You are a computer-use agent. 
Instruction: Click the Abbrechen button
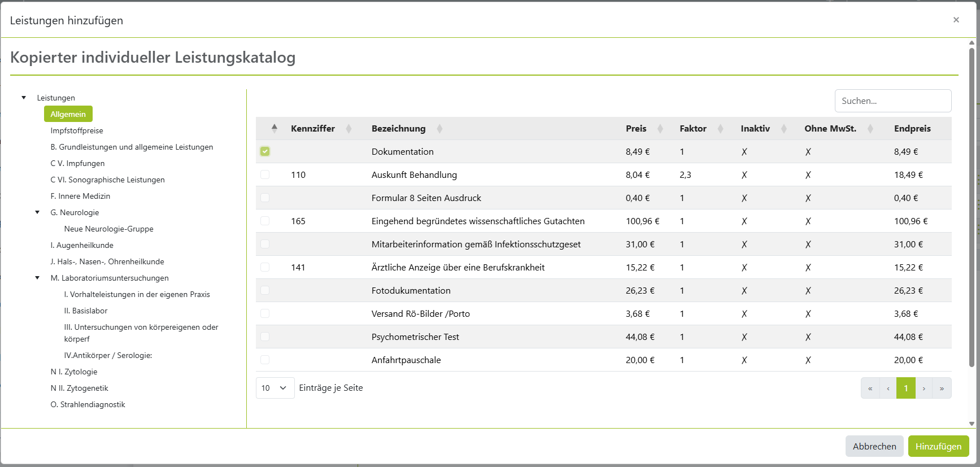pos(874,446)
